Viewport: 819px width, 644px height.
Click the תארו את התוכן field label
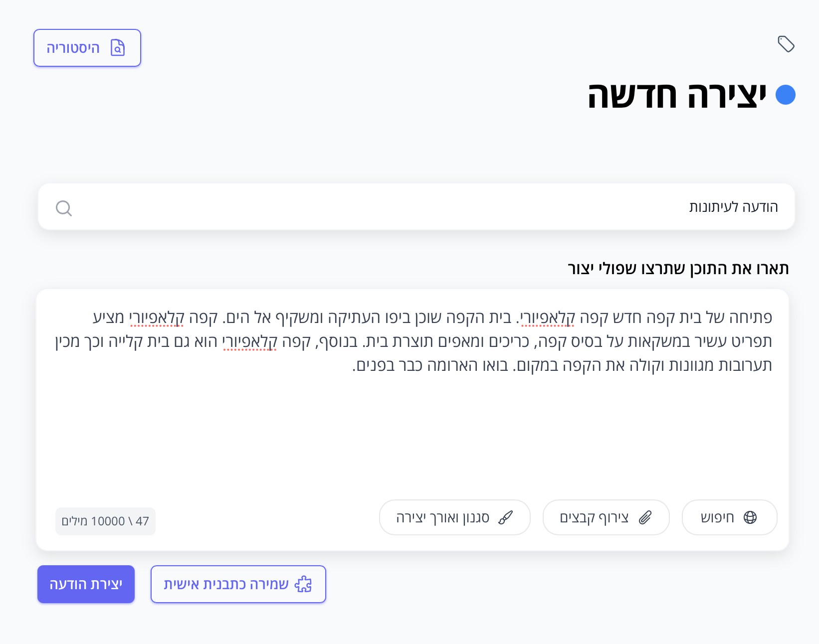coord(678,269)
